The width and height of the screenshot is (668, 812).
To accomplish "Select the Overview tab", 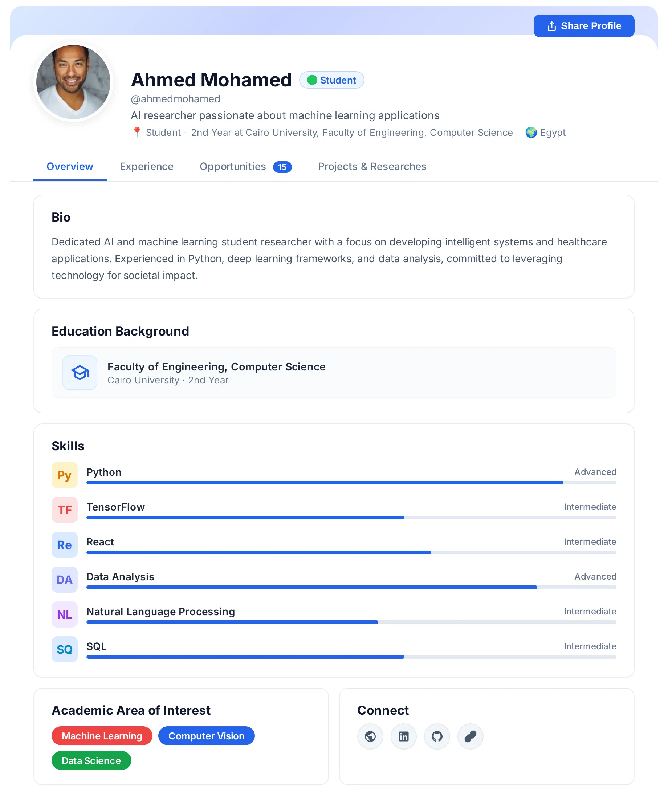I will [x=70, y=166].
